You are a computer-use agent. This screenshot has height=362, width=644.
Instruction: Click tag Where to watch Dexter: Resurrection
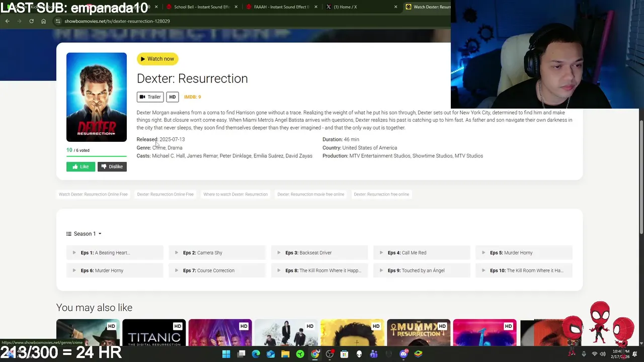tap(235, 194)
